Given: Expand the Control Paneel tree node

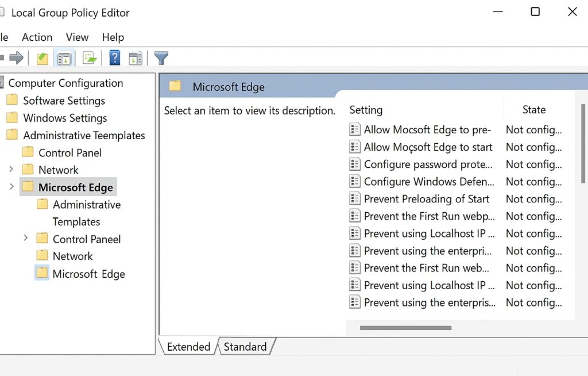Looking at the screenshot, I should click(25, 239).
